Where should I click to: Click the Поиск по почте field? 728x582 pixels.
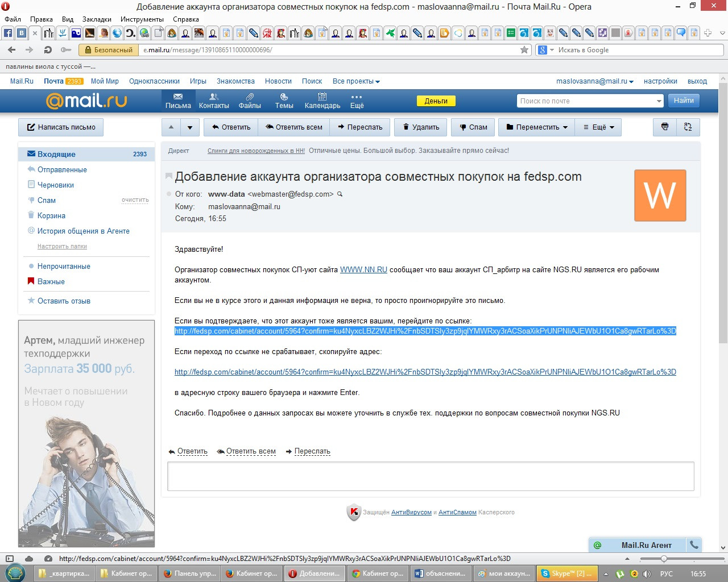pos(586,101)
